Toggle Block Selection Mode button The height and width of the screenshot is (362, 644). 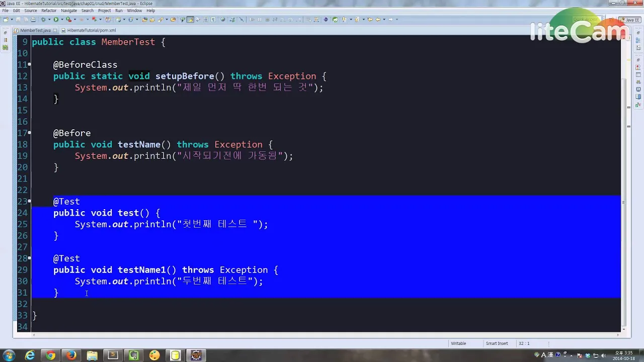pyautogui.click(x=206, y=20)
